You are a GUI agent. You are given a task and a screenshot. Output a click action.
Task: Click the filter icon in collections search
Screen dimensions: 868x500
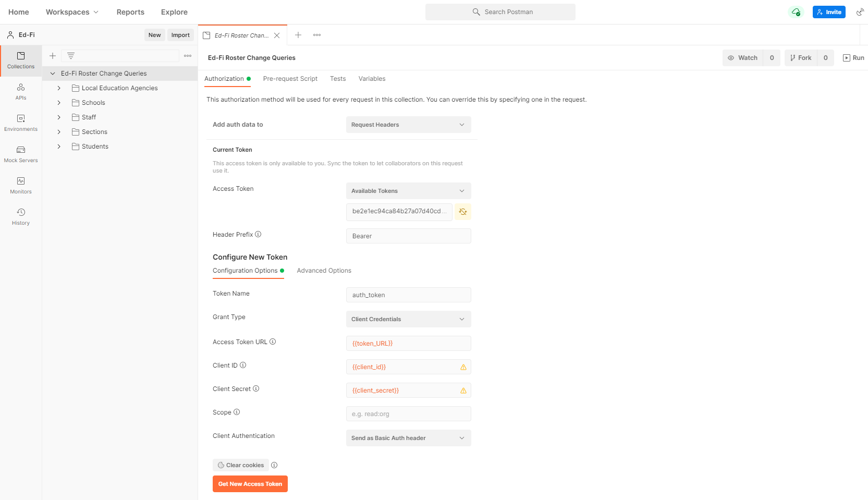click(71, 56)
